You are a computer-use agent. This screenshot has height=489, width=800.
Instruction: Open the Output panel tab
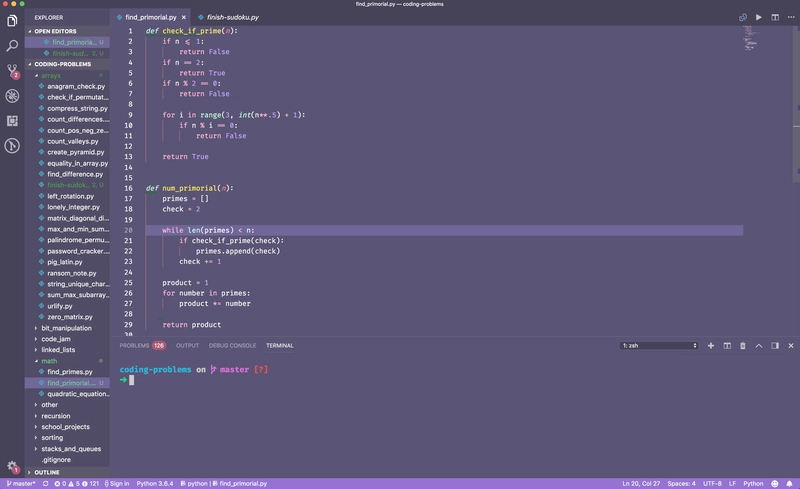(x=187, y=346)
